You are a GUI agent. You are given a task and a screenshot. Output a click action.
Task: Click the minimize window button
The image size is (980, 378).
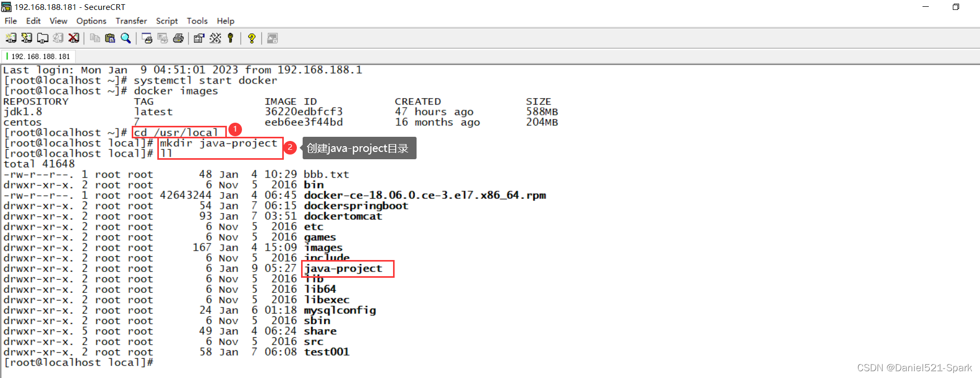point(926,7)
